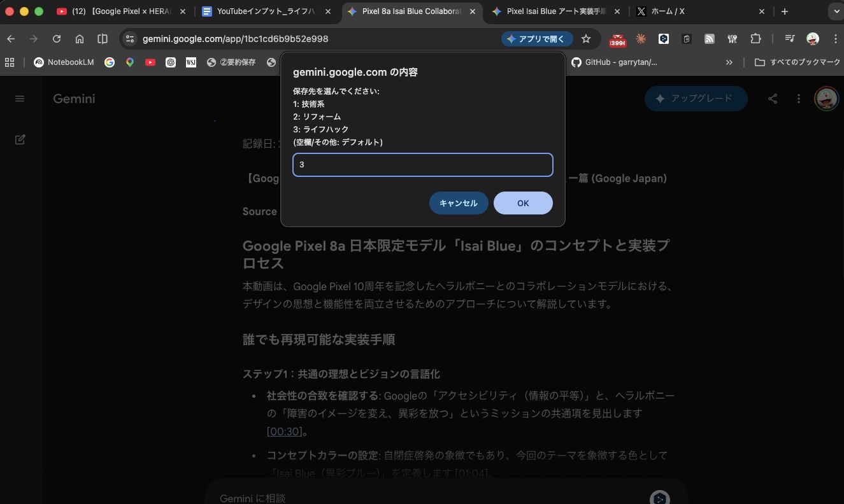
Task: Open the timestamp link 00:30
Action: 283,431
